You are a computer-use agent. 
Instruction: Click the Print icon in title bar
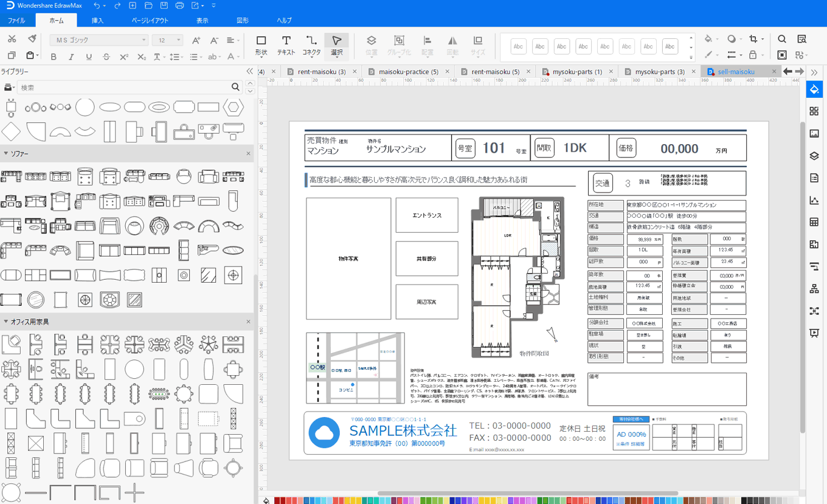pos(179,5)
